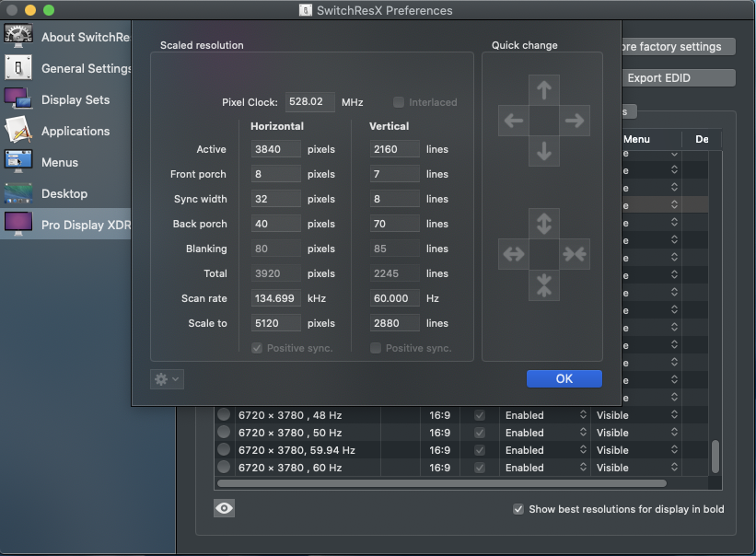Click the vertical Front porch field
The width and height of the screenshot is (756, 556).
point(394,174)
